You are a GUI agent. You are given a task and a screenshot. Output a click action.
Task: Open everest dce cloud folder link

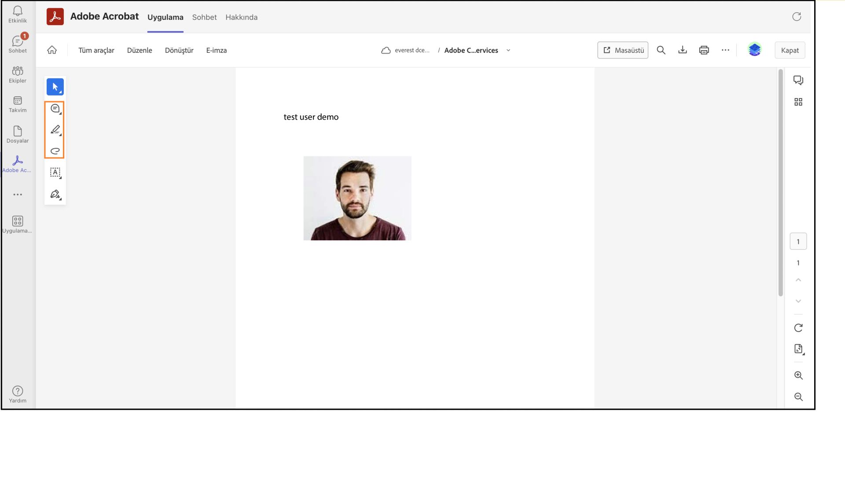(405, 50)
